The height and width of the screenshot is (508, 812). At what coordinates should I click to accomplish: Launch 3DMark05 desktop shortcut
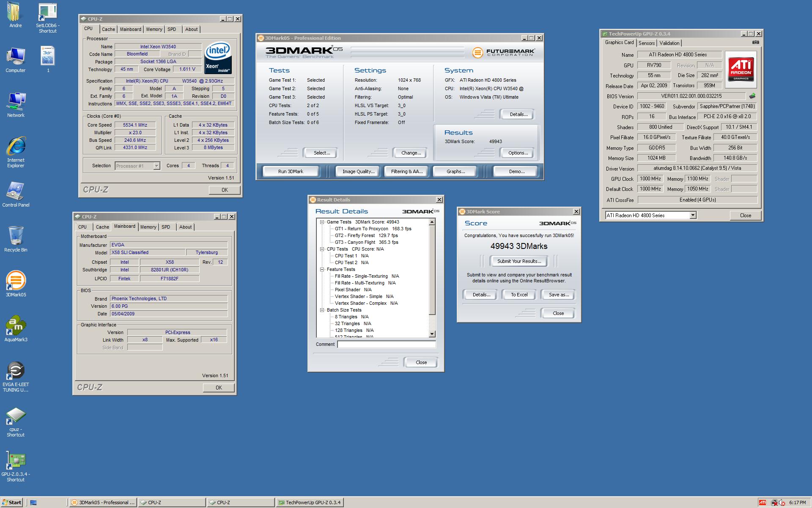point(16,284)
